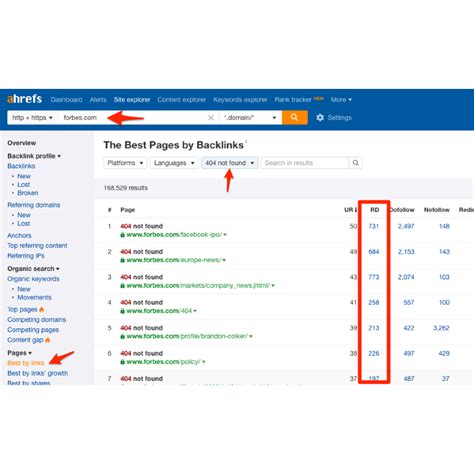Collapse the Backlink profile section
The height and width of the screenshot is (474, 474).
[x=34, y=156]
